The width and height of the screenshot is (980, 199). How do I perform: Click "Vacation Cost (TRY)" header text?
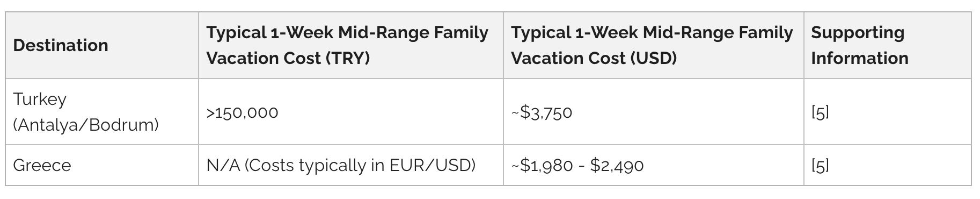[288, 58]
